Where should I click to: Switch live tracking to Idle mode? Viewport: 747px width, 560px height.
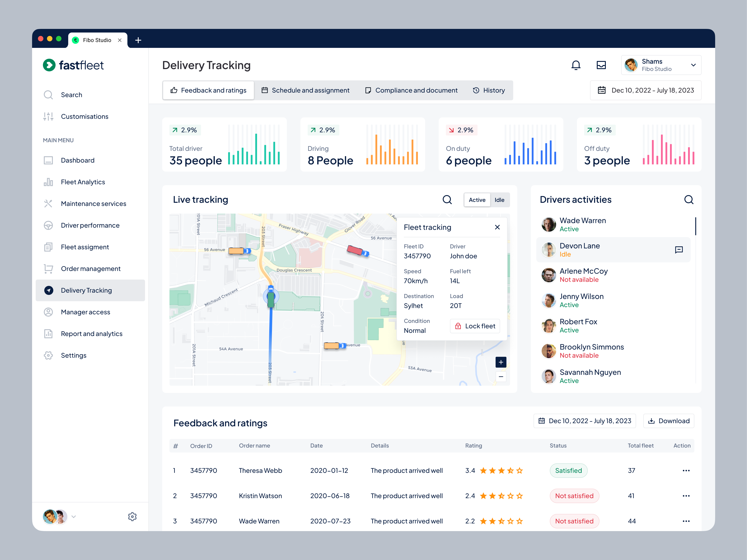[x=499, y=199]
